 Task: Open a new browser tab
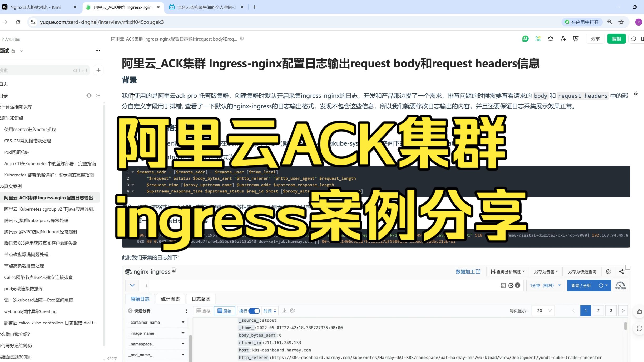coord(255,7)
